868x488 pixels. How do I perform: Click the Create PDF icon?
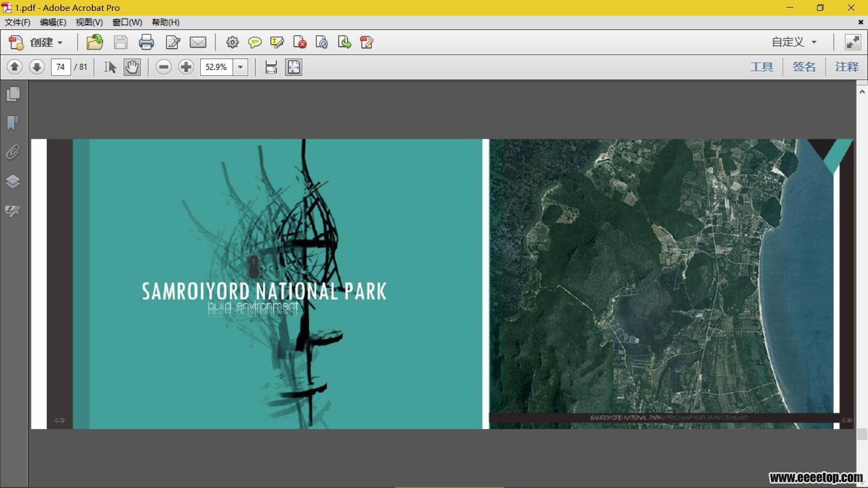click(x=16, y=42)
